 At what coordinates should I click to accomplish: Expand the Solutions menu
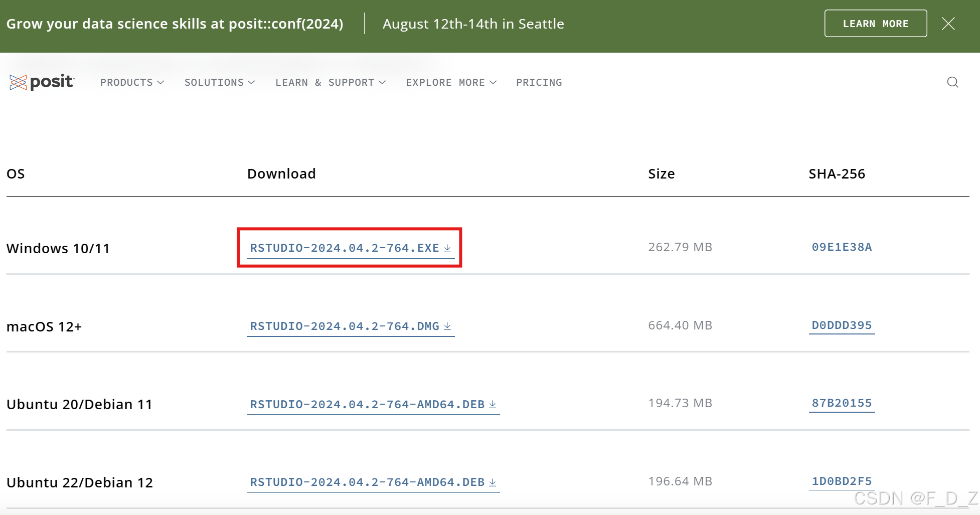point(220,82)
